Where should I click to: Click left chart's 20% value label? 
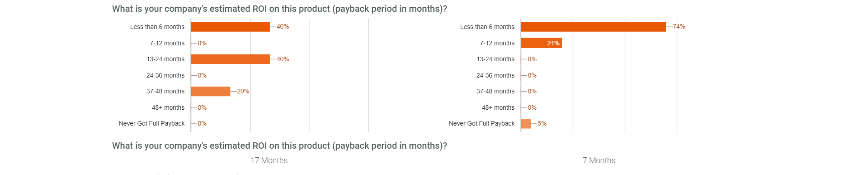243,91
